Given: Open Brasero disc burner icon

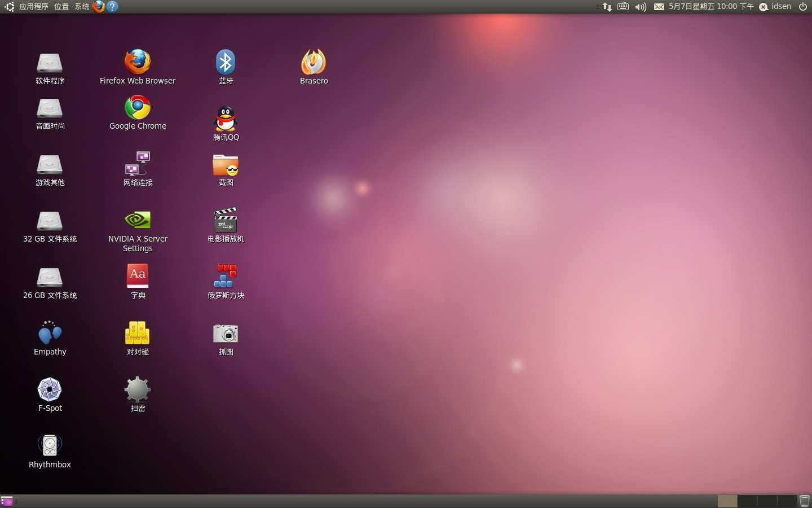Looking at the screenshot, I should (x=314, y=62).
